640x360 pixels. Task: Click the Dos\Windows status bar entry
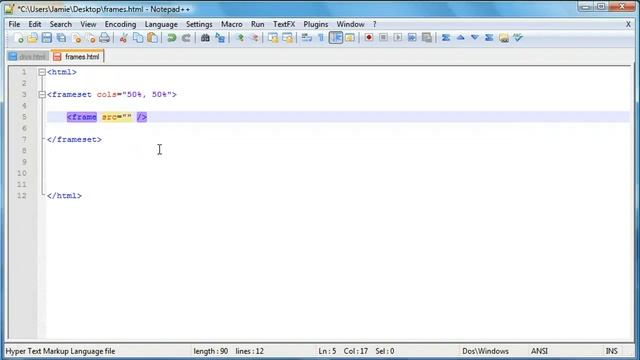click(x=485, y=351)
